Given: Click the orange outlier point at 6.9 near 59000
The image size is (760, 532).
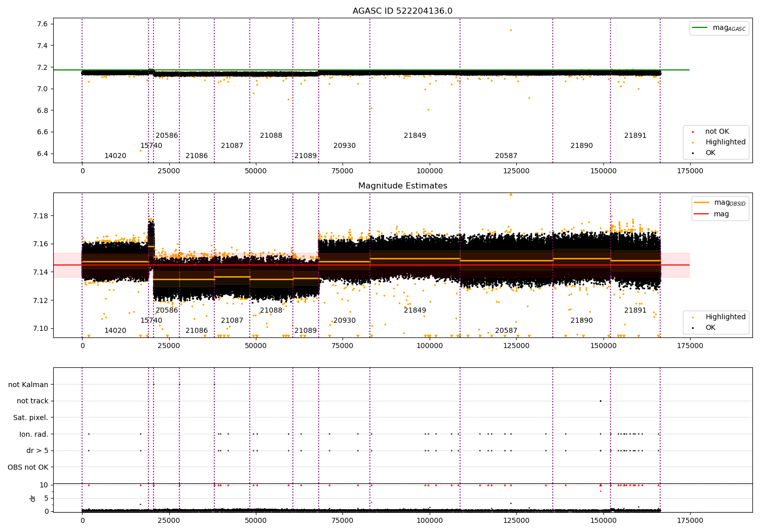Looking at the screenshot, I should point(289,99).
